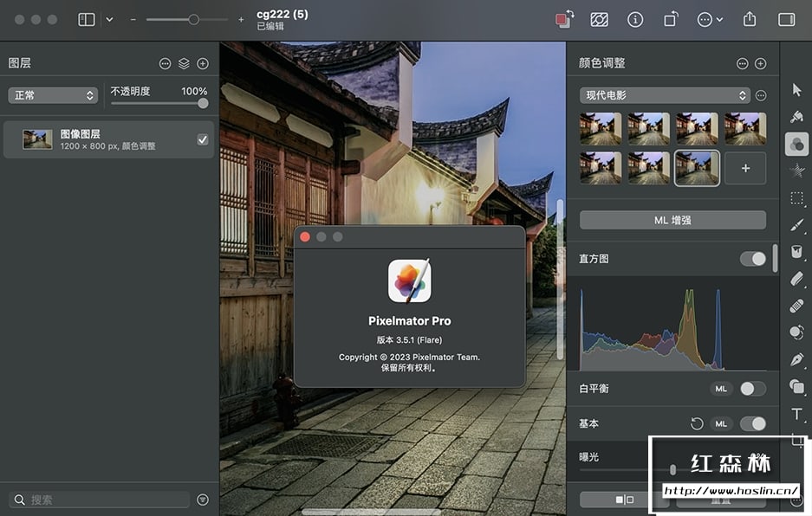
Task: Select the Paint brush tool
Action: (x=796, y=225)
